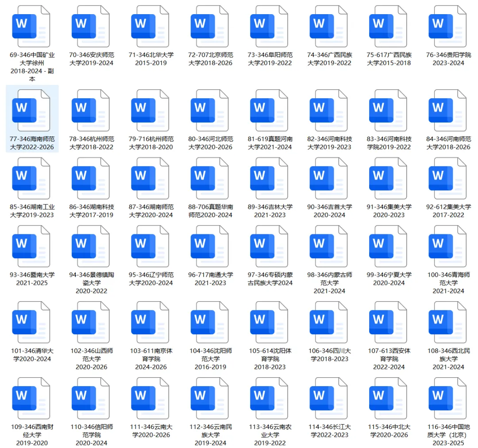Select Word icon 103-611南京体育学院

(150, 322)
